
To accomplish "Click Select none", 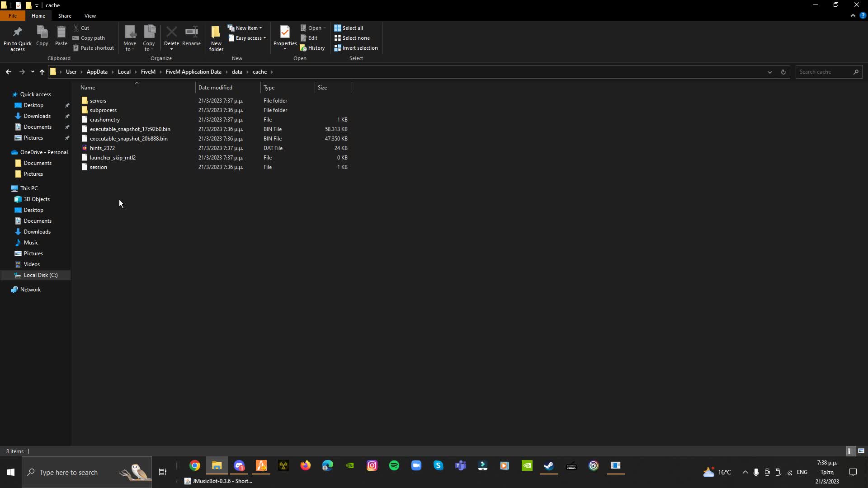I will (x=352, y=38).
